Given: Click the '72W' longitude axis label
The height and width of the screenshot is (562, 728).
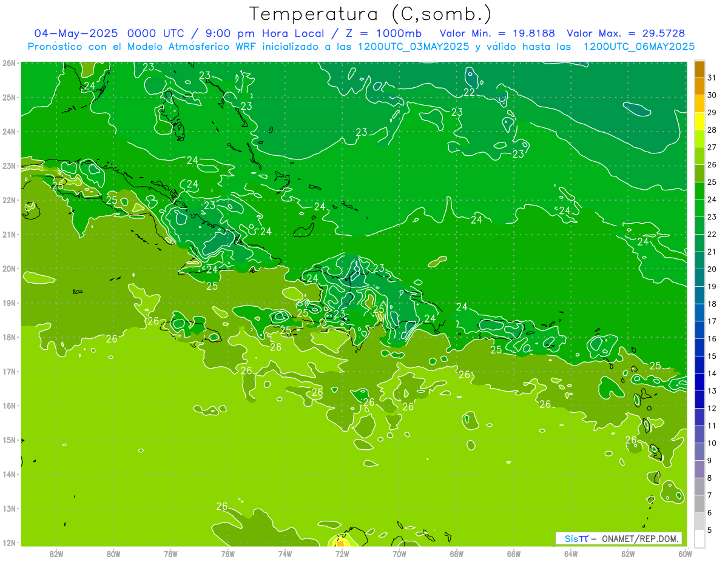Looking at the screenshot, I should click(x=342, y=554).
